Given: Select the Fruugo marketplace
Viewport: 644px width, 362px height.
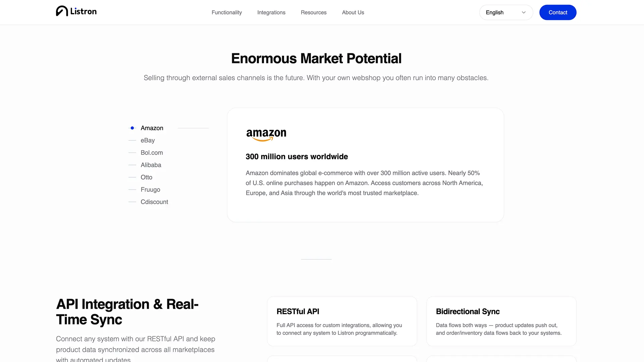Looking at the screenshot, I should [x=150, y=189].
